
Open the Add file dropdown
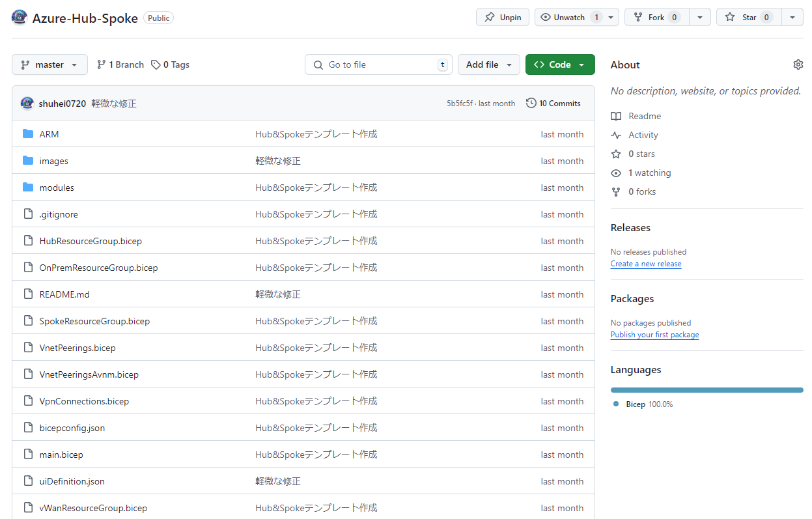click(489, 64)
